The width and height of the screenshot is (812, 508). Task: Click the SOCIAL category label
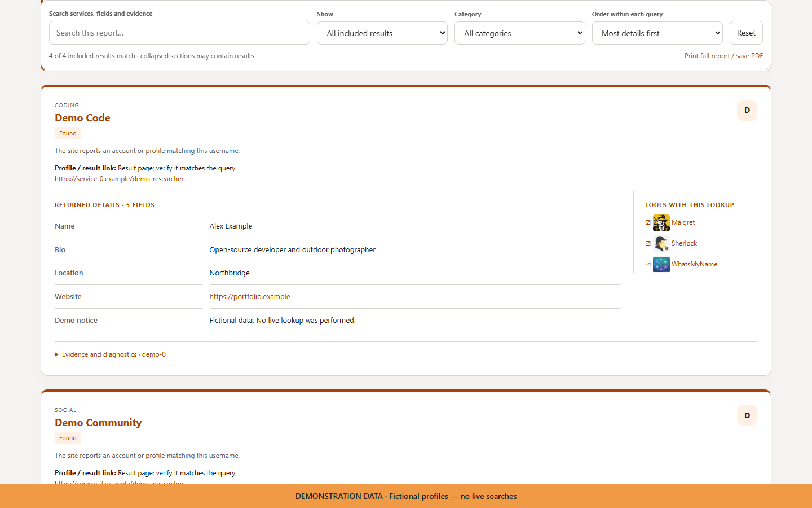[x=65, y=410]
